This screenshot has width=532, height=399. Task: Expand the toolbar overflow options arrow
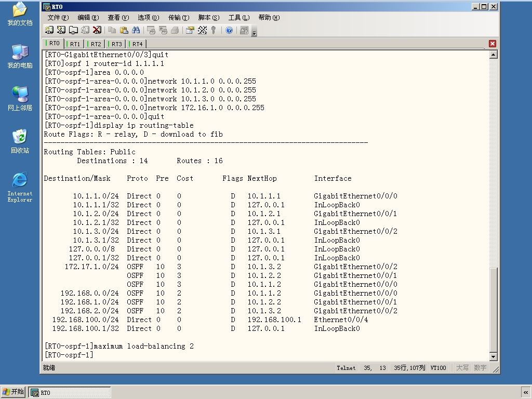click(x=254, y=33)
